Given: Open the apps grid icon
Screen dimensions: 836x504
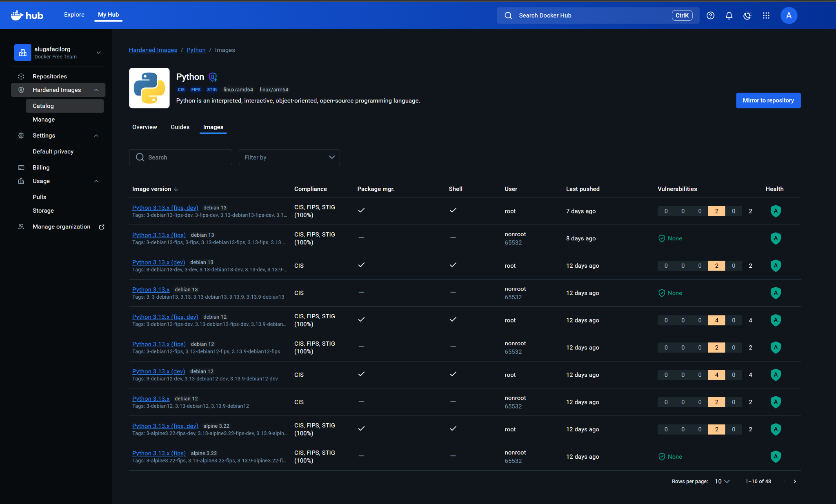Looking at the screenshot, I should click(766, 15).
